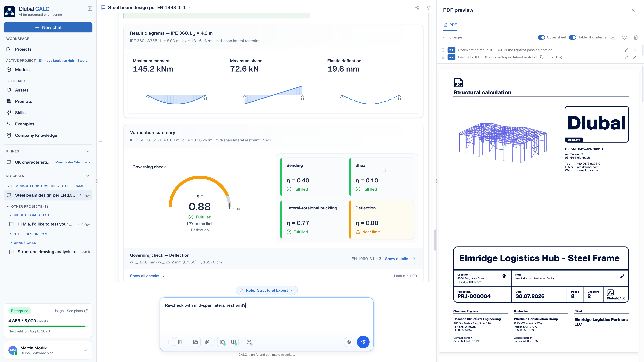The height and width of the screenshot is (362, 644).
Task: Click the sparkle skills icon in chat toolbar
Action: click(207, 342)
